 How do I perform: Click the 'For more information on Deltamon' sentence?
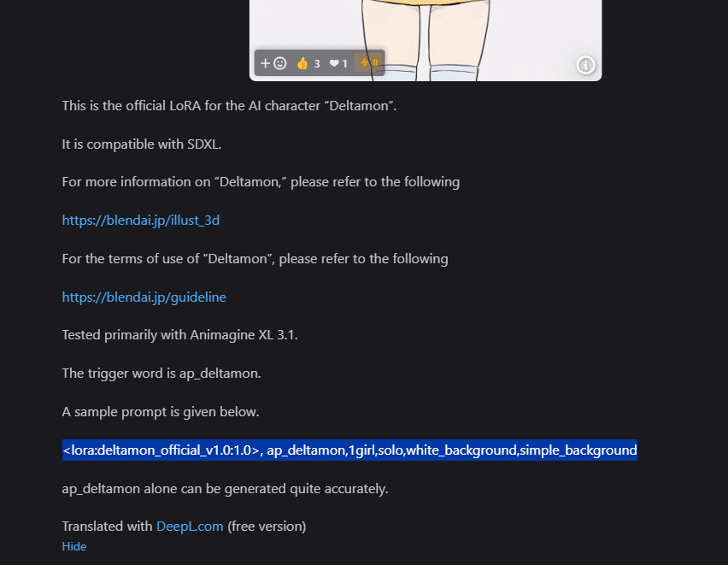261,182
